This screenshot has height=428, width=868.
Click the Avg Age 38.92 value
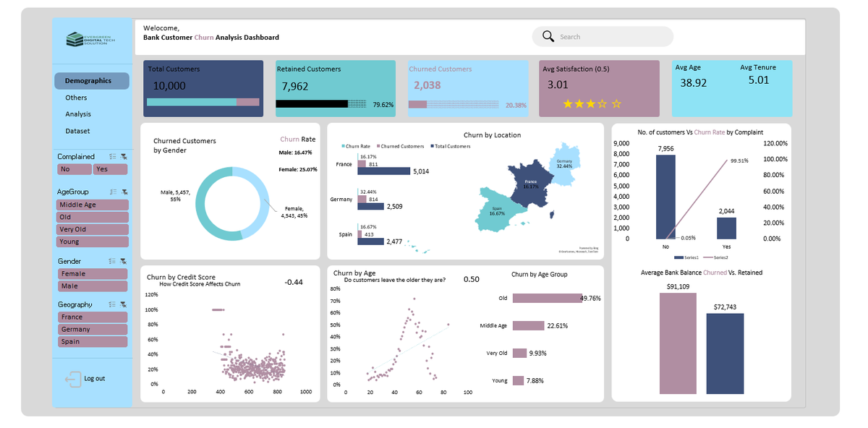point(694,83)
